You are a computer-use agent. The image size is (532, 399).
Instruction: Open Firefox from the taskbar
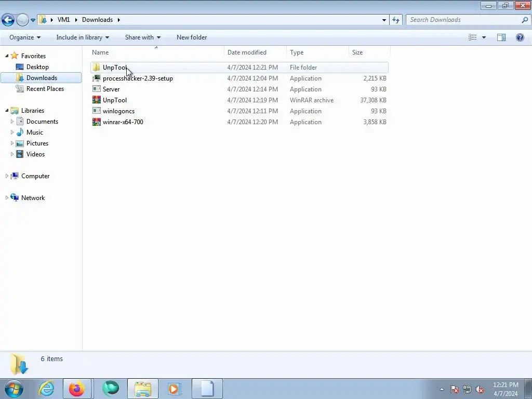(x=77, y=389)
